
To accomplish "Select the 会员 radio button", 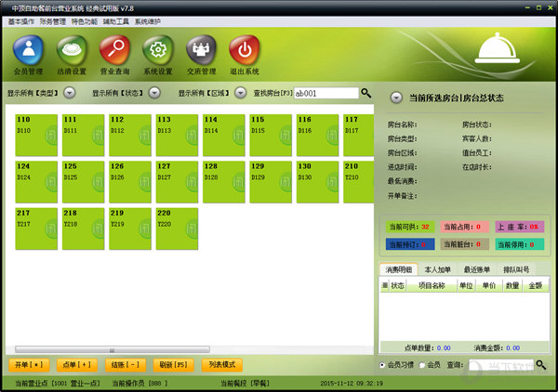I will click(419, 365).
